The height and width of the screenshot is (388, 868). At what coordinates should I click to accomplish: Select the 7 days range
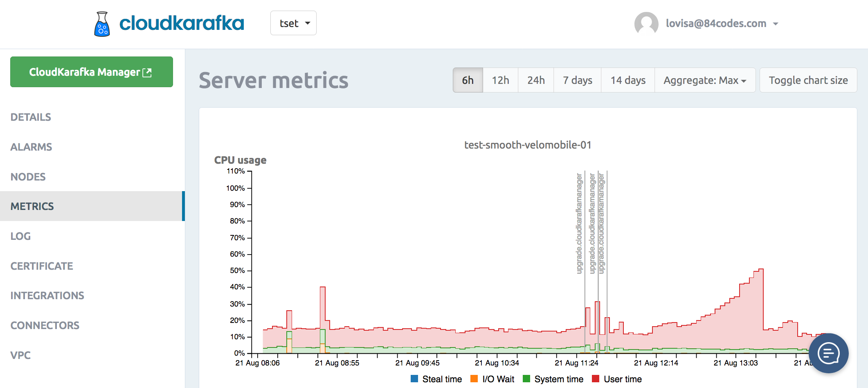(x=578, y=80)
